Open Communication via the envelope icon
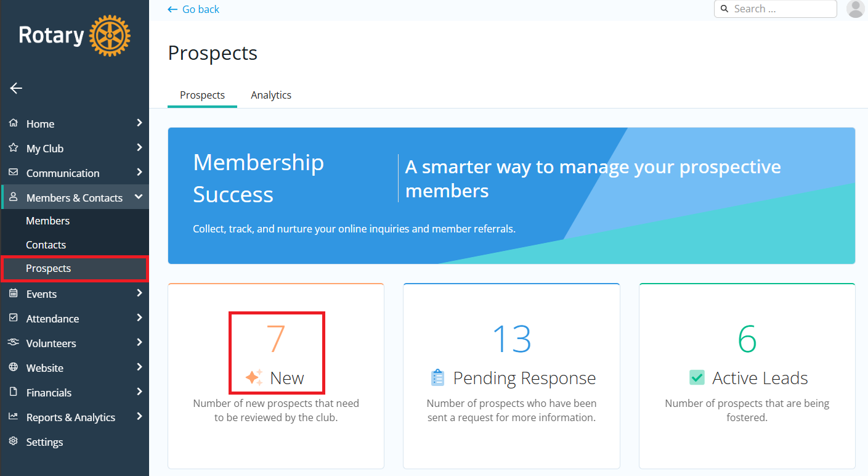Image resolution: width=868 pixels, height=476 pixels. (14, 173)
